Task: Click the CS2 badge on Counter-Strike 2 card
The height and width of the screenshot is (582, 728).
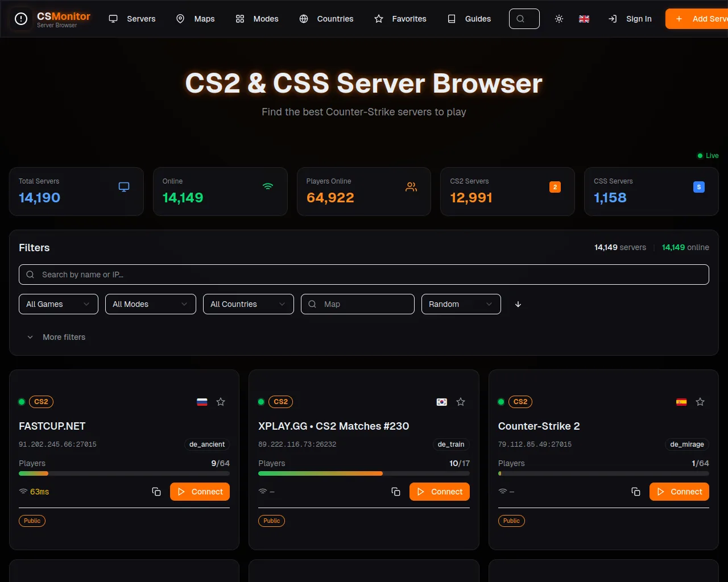Action: pos(520,402)
